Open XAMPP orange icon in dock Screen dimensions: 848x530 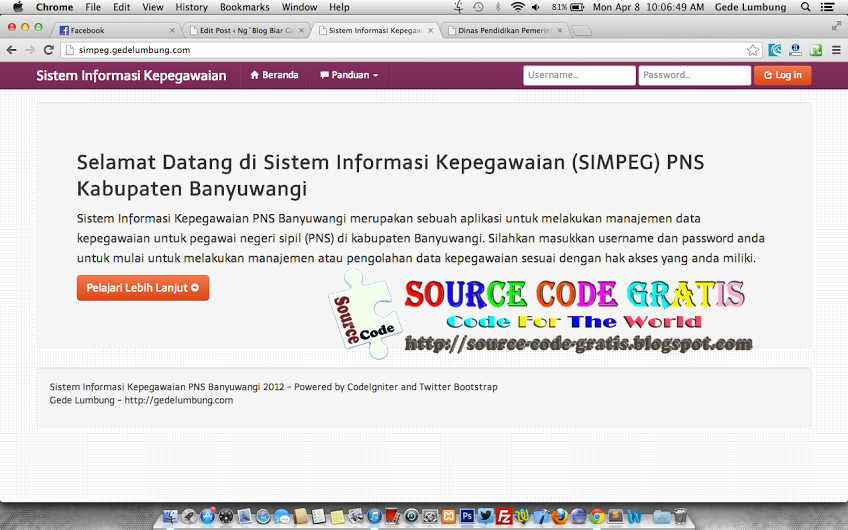[448, 516]
